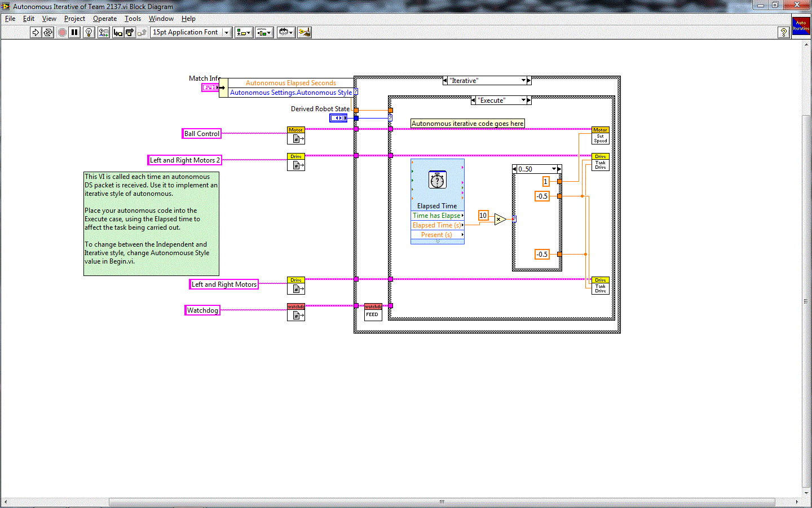Select Autonomous Settings.Autonomous Style element

[291, 93]
